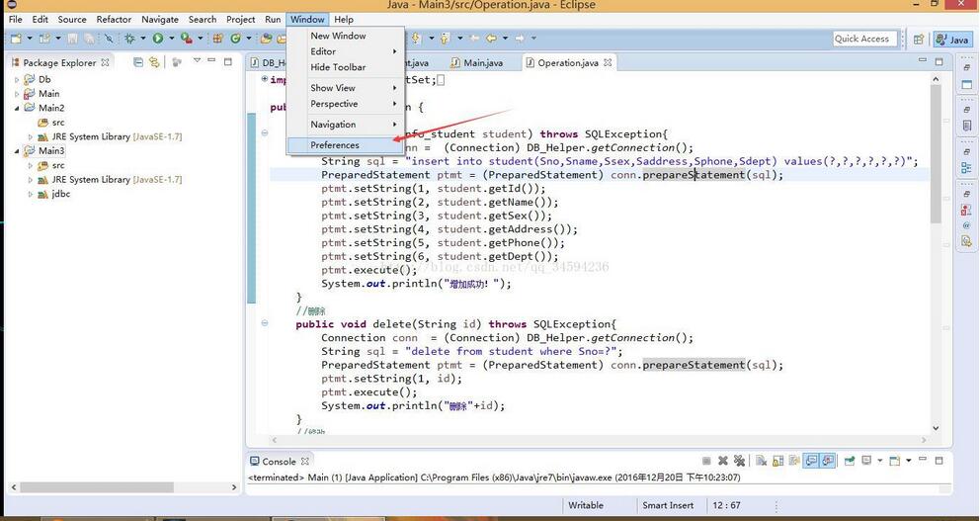Image resolution: width=980 pixels, height=521 pixels.
Task: Open the Declaration icon in right trim
Action: click(x=967, y=241)
